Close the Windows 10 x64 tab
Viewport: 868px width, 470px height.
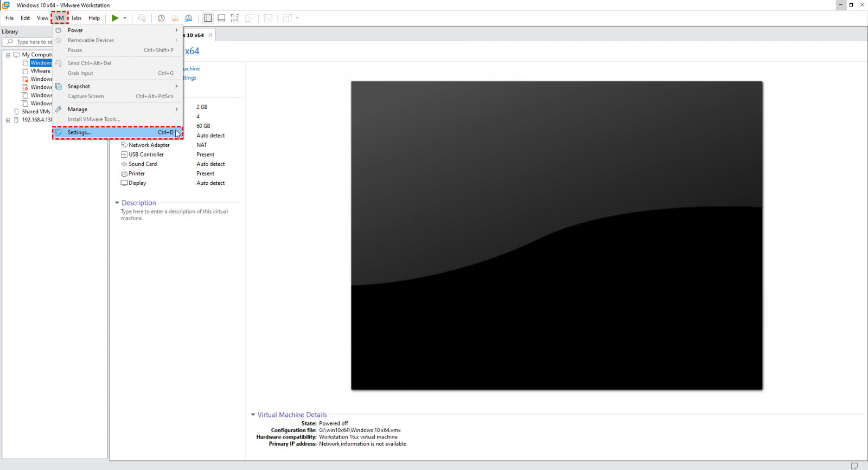click(210, 35)
